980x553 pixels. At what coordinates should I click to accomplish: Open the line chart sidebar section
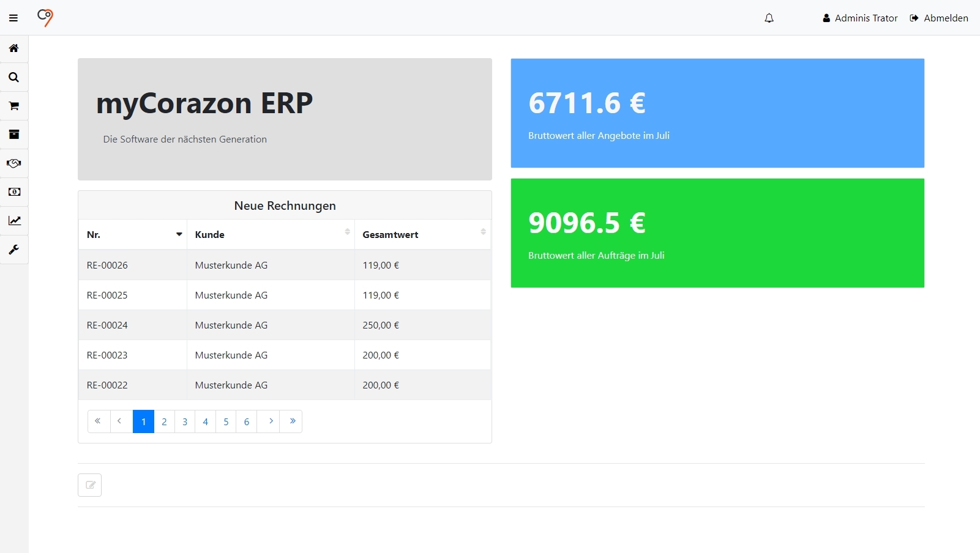point(14,221)
